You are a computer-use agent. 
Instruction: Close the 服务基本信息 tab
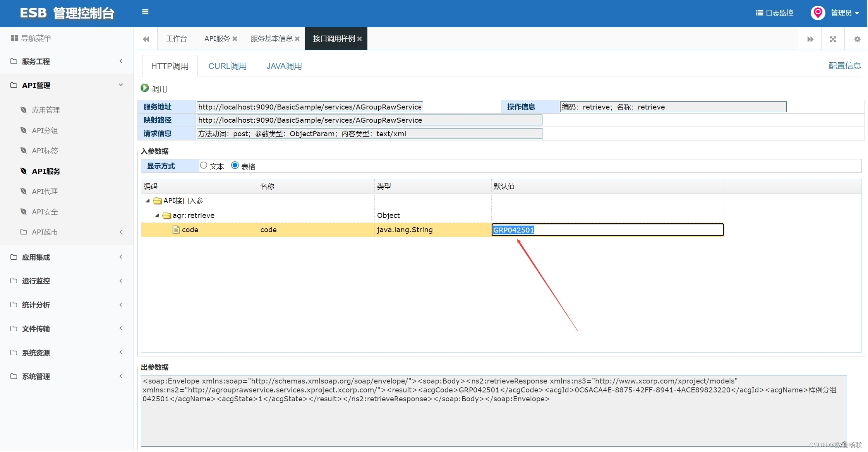297,39
